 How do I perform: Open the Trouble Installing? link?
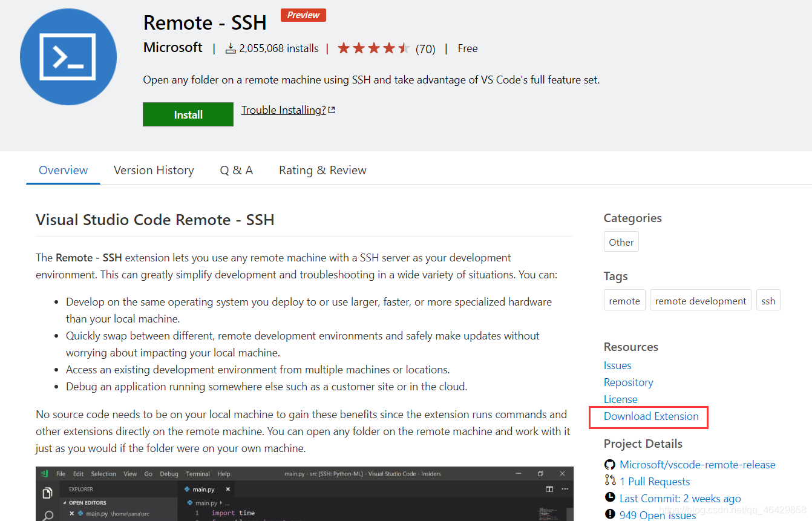284,110
